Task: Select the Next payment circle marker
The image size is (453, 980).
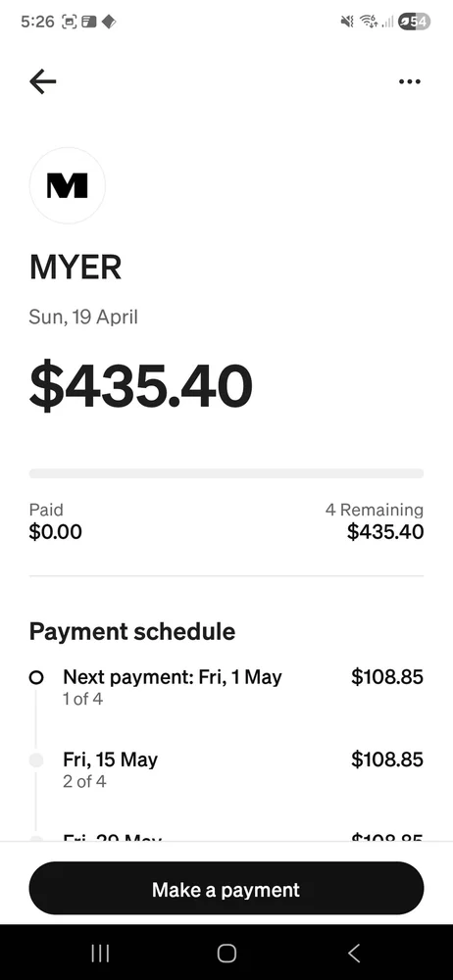Action: [36, 677]
